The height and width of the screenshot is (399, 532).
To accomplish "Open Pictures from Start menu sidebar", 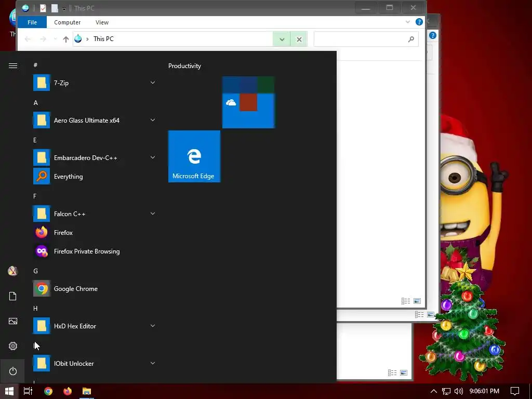I will pyautogui.click(x=13, y=321).
